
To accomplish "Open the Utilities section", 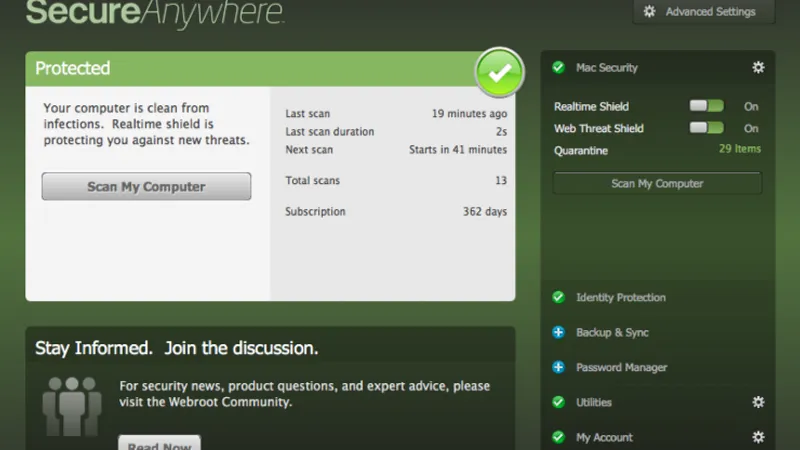I will (593, 403).
